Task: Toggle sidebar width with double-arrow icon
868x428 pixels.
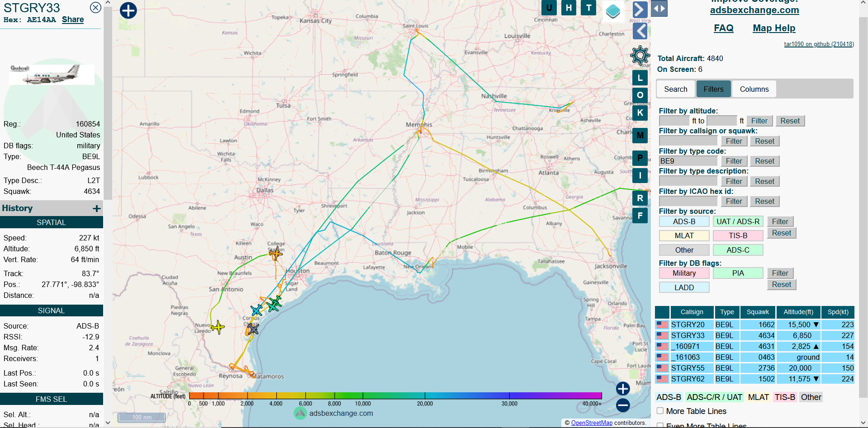Action: click(x=659, y=9)
